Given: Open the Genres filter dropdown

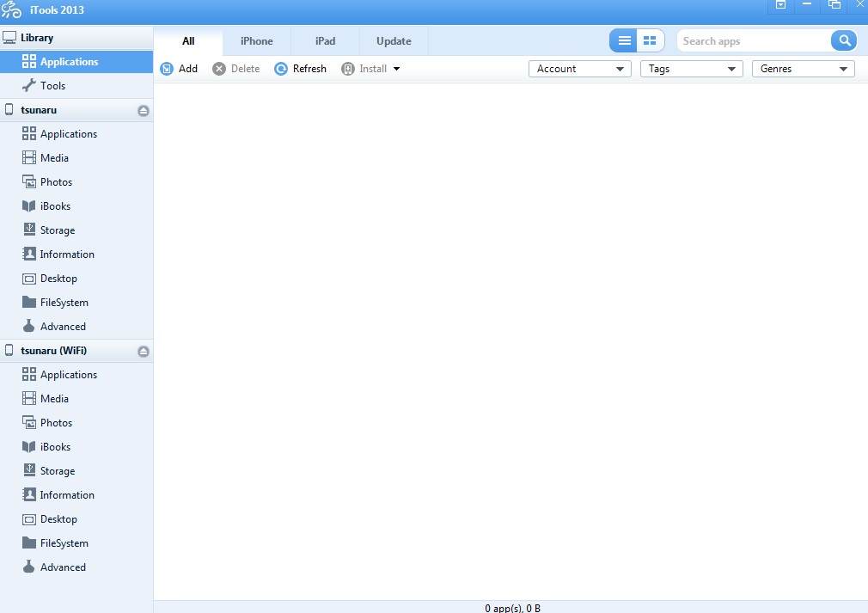Looking at the screenshot, I should click(x=804, y=69).
